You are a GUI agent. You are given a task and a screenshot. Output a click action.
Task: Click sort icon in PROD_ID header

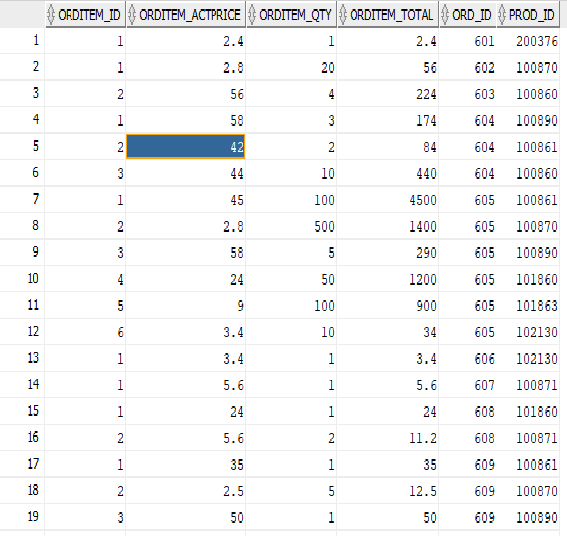502,15
